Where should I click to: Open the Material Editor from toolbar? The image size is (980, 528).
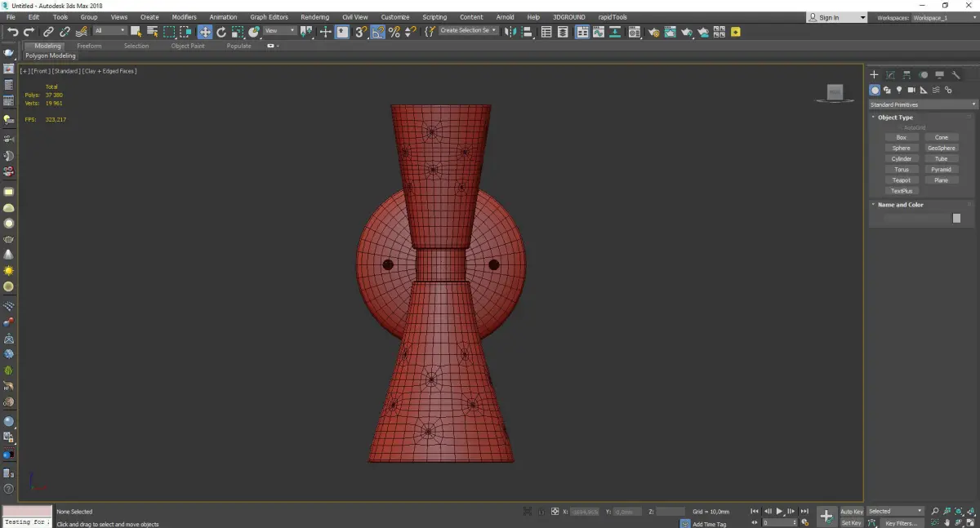tap(634, 32)
